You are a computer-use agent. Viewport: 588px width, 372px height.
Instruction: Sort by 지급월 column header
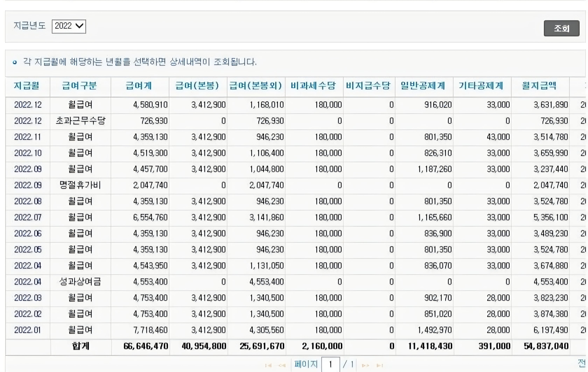[27, 86]
